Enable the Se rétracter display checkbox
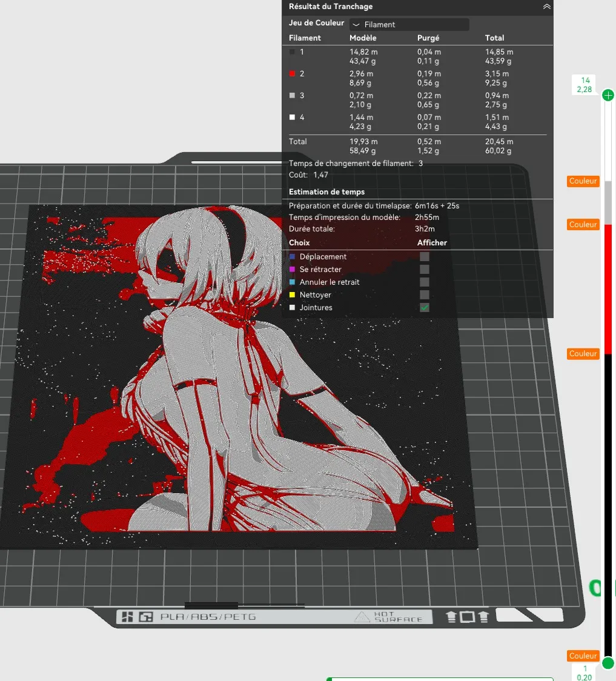 point(425,269)
